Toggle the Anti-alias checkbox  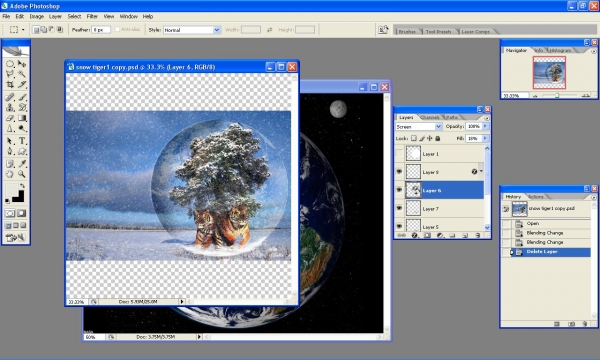[x=117, y=29]
